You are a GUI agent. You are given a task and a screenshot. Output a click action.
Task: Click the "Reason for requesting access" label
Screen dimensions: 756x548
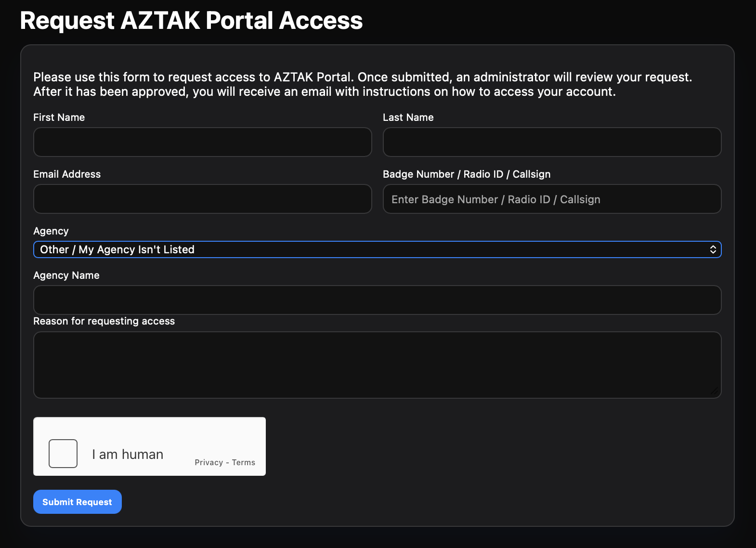point(104,321)
